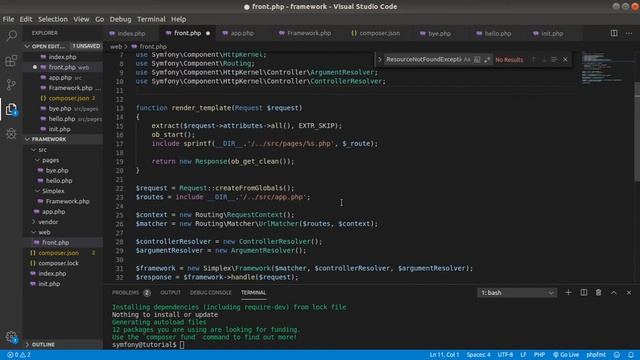Open the Selection menu

click(x=53, y=19)
